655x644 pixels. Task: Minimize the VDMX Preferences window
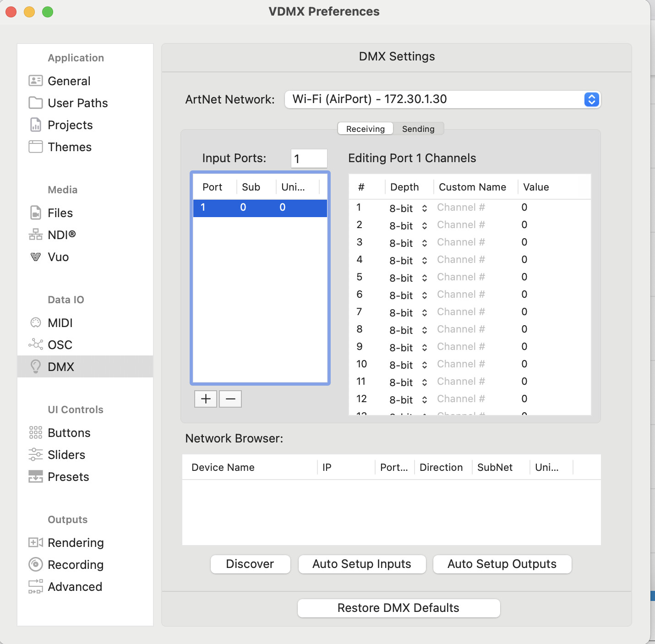click(x=29, y=12)
